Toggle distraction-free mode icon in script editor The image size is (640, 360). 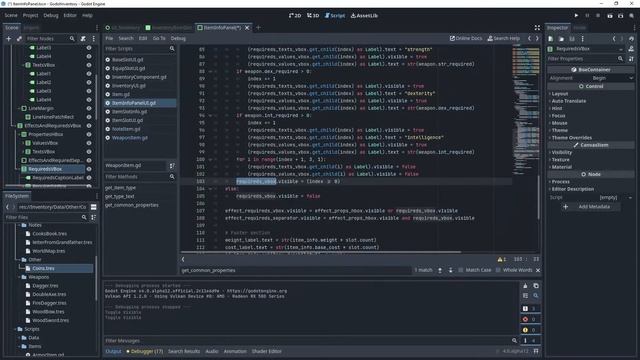(x=537, y=28)
